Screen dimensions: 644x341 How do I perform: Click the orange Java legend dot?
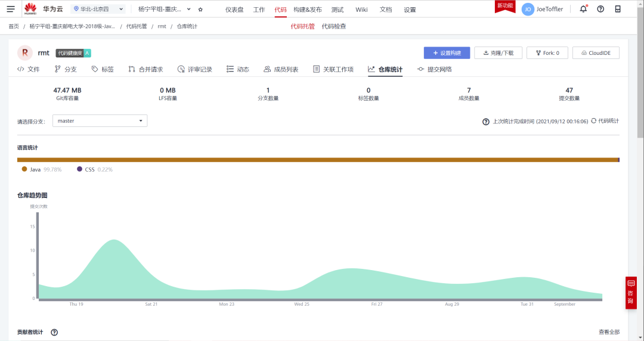(x=24, y=169)
